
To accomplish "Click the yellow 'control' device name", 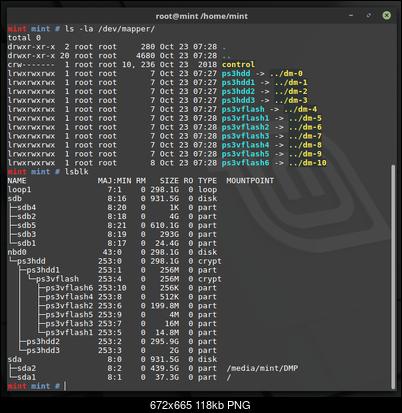I will click(238, 65).
